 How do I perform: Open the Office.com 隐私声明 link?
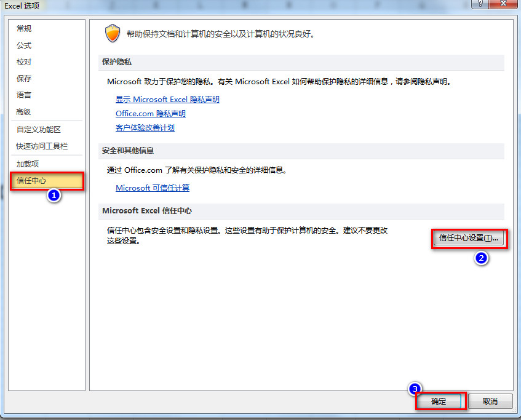(x=151, y=114)
